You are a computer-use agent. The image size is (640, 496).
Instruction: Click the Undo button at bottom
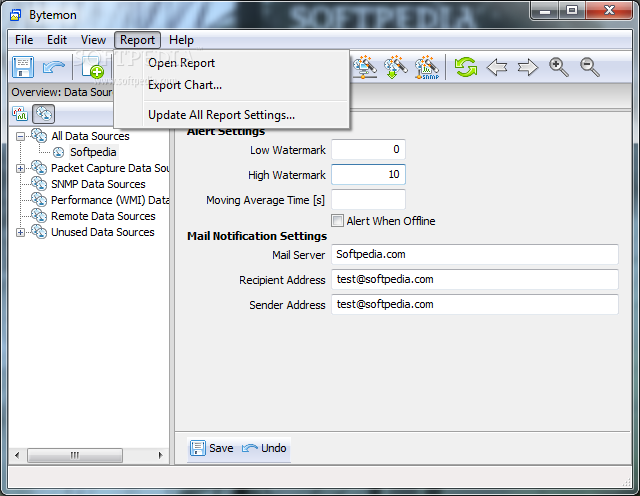[x=264, y=448]
